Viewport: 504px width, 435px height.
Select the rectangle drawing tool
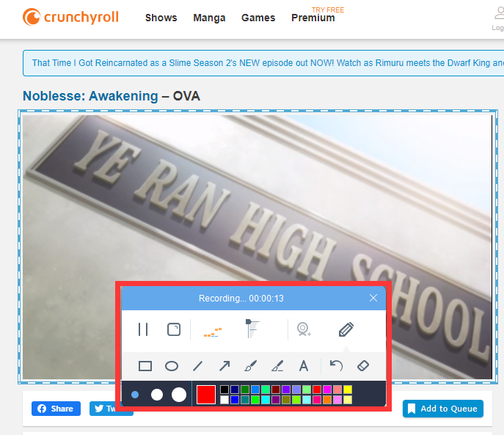click(x=145, y=366)
